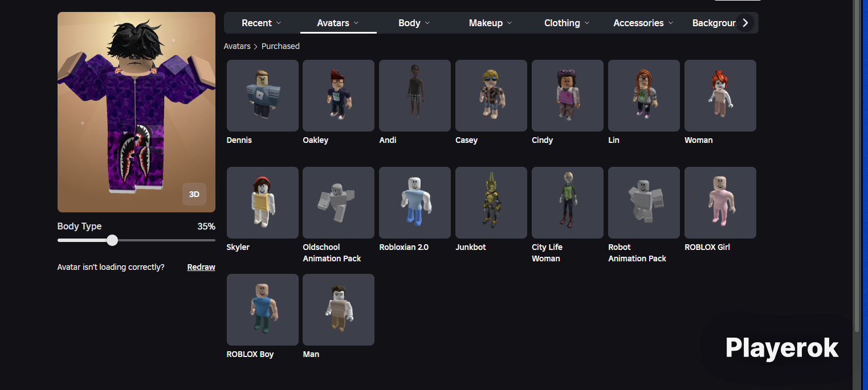Click the City Life Woman label
The height and width of the screenshot is (390, 868).
click(x=547, y=253)
